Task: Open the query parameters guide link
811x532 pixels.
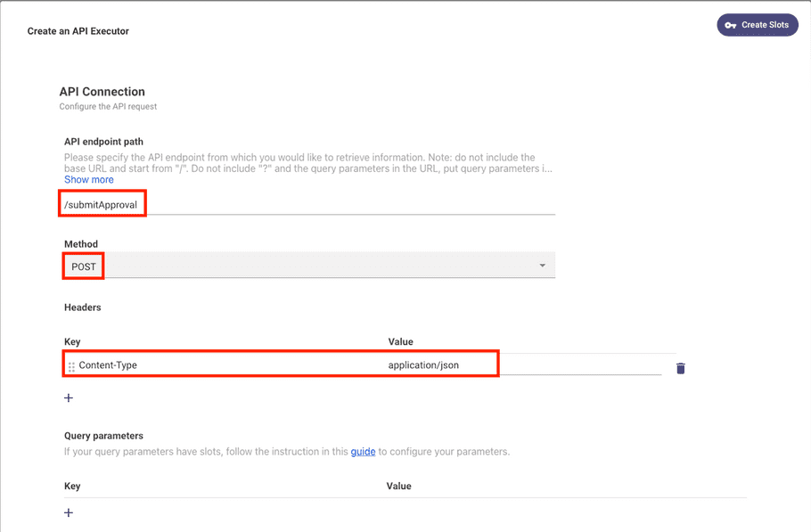Action: coord(363,451)
